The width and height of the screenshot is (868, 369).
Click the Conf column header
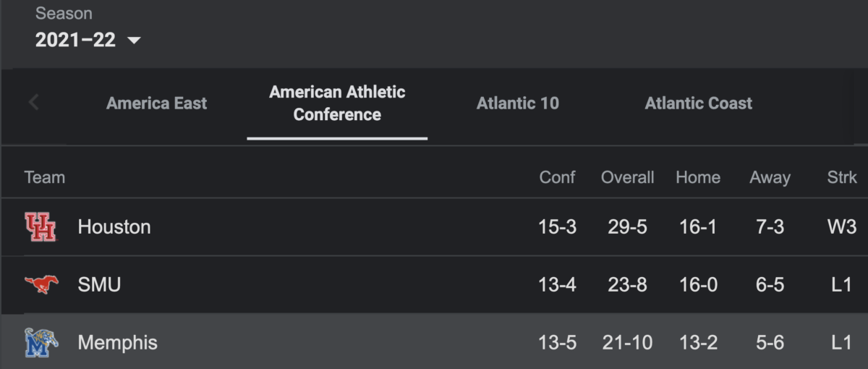point(558,177)
